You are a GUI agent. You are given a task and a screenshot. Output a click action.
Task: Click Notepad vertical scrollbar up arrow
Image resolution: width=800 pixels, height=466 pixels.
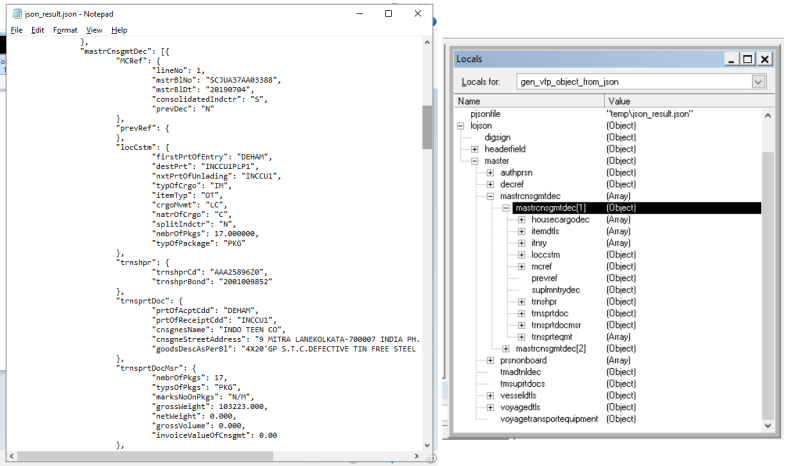point(428,42)
